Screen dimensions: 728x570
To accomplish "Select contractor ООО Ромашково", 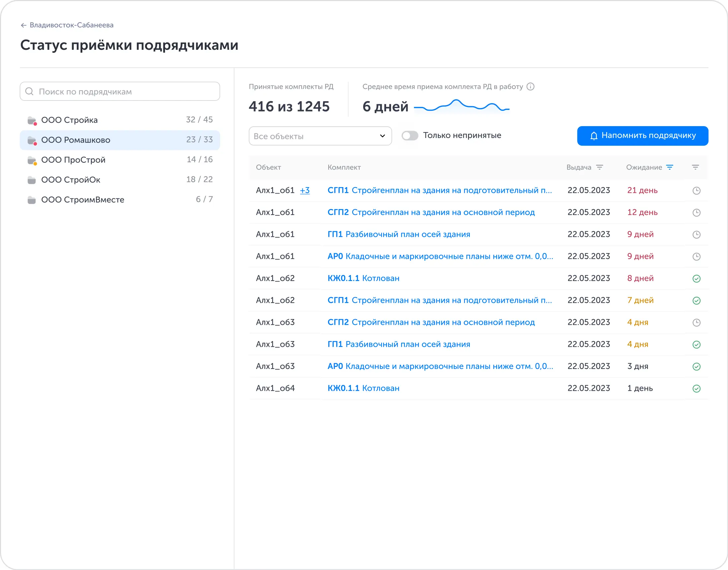I will [x=120, y=140].
